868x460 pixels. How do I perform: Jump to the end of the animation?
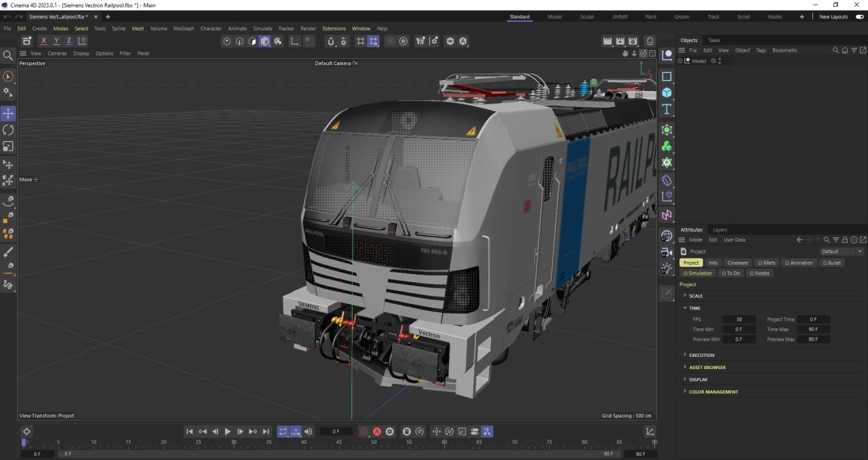pos(266,432)
